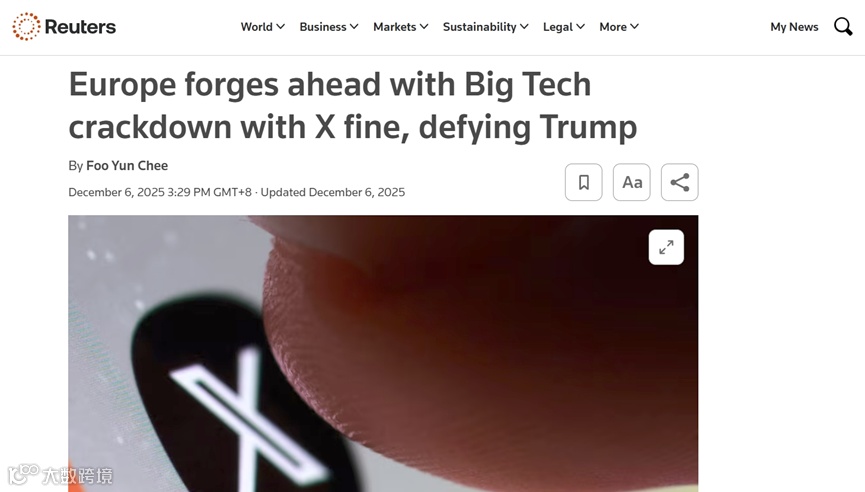Open the search magnifier icon
Viewport: 865px width, 492px height.
click(x=843, y=26)
